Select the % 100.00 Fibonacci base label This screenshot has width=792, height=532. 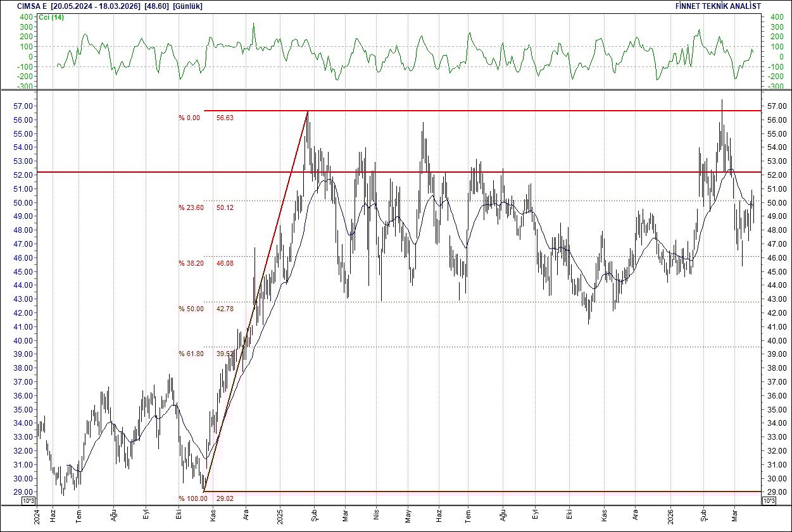(193, 498)
